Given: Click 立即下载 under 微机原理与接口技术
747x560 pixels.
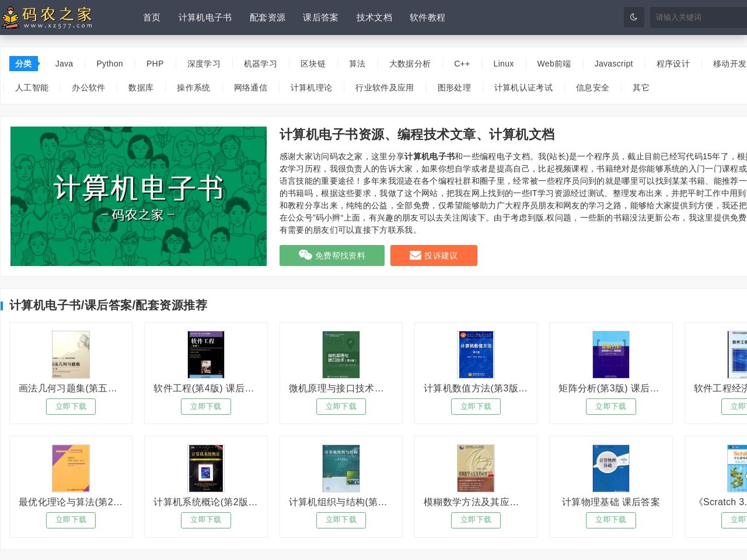Looking at the screenshot, I should coord(341,406).
